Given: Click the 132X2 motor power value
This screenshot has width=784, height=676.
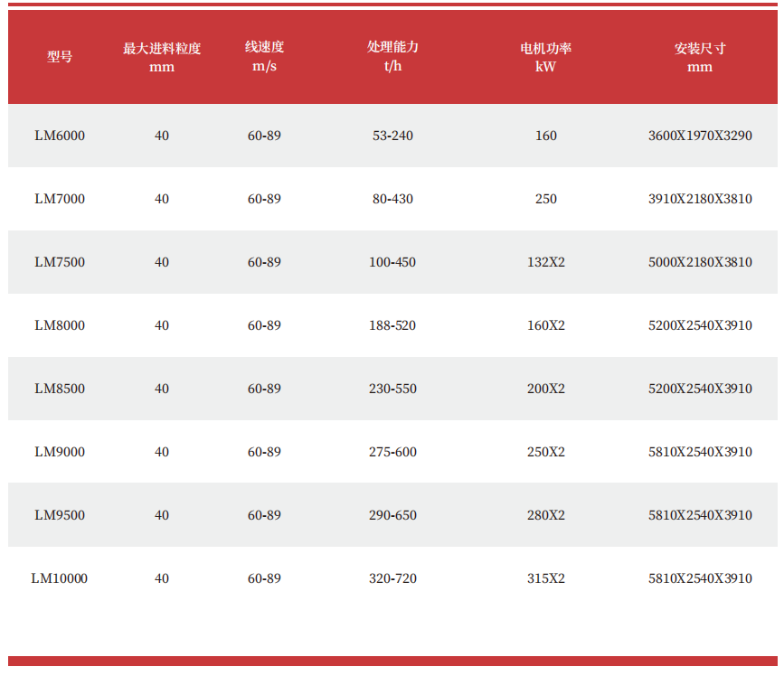Looking at the screenshot, I should click(x=545, y=262).
